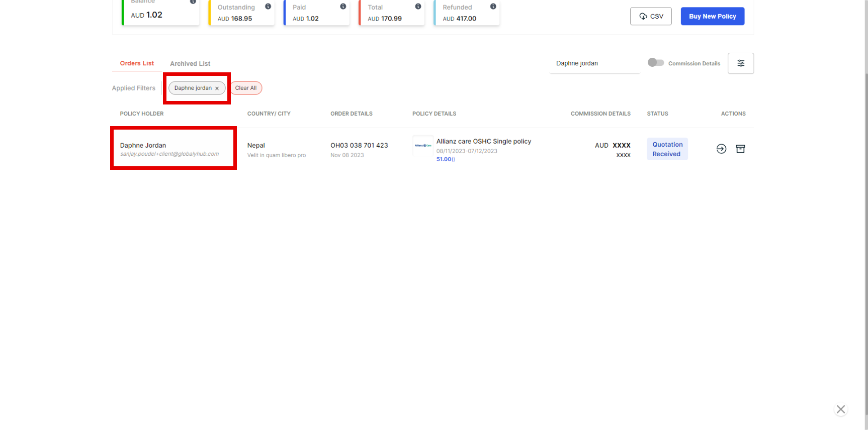The height and width of the screenshot is (430, 868).
Task: Click the Buy New Policy button
Action: click(x=713, y=16)
